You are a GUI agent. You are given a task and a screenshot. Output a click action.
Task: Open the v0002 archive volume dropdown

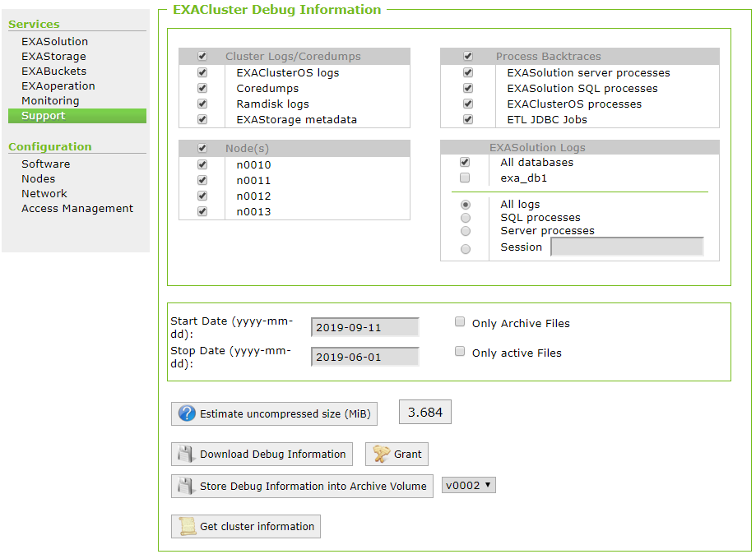point(469,485)
